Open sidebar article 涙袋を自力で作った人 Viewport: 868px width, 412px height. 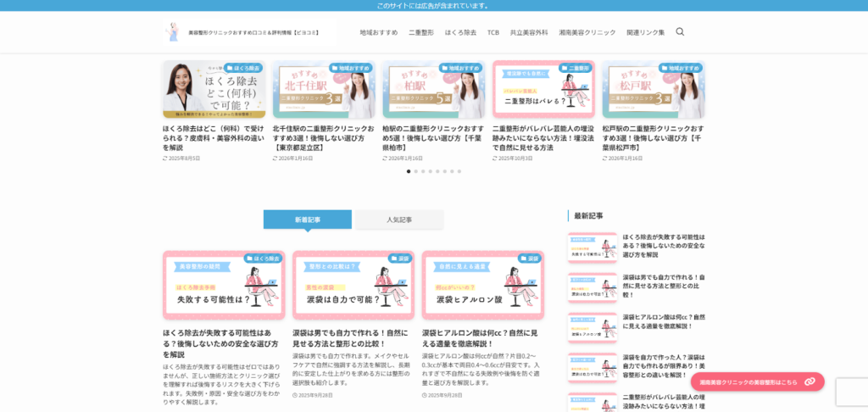[x=664, y=366]
